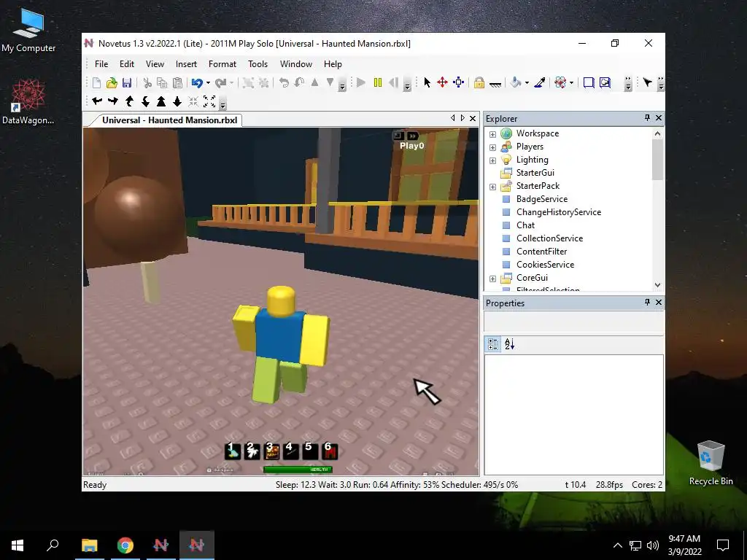Expand the StarterPack tree node

(x=492, y=187)
